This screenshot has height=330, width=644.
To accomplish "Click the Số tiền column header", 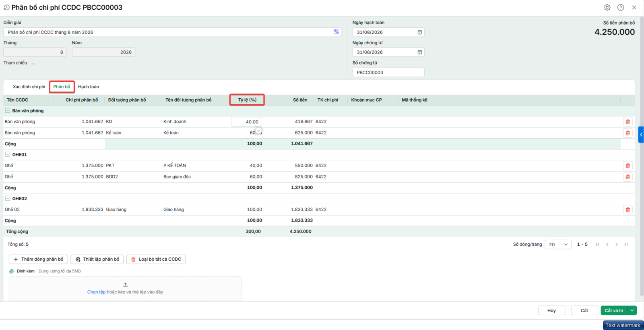I will [300, 100].
